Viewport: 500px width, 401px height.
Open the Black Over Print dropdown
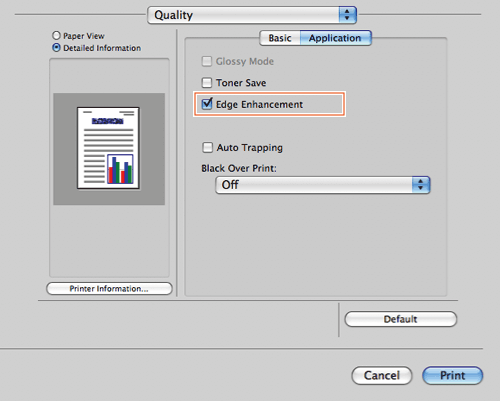323,185
